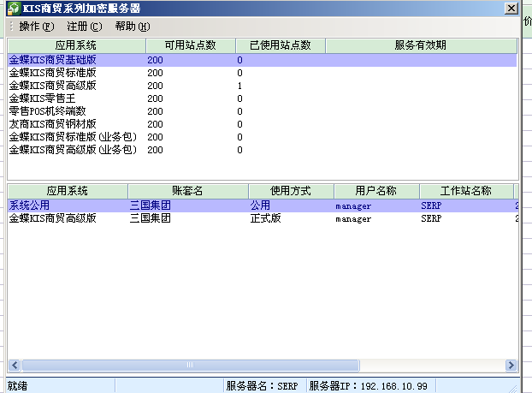Select the 金蝶KIS商贸基础版 row

pos(262,60)
